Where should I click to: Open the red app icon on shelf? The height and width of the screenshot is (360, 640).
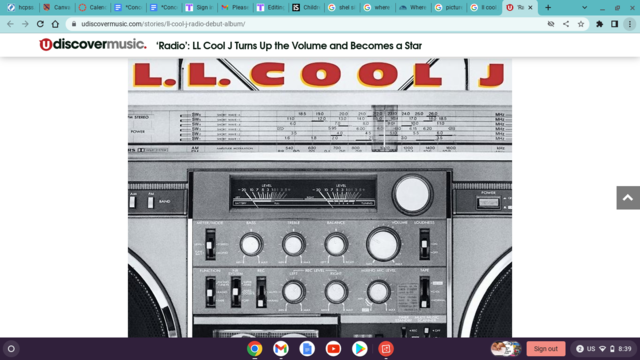pyautogui.click(x=386, y=349)
